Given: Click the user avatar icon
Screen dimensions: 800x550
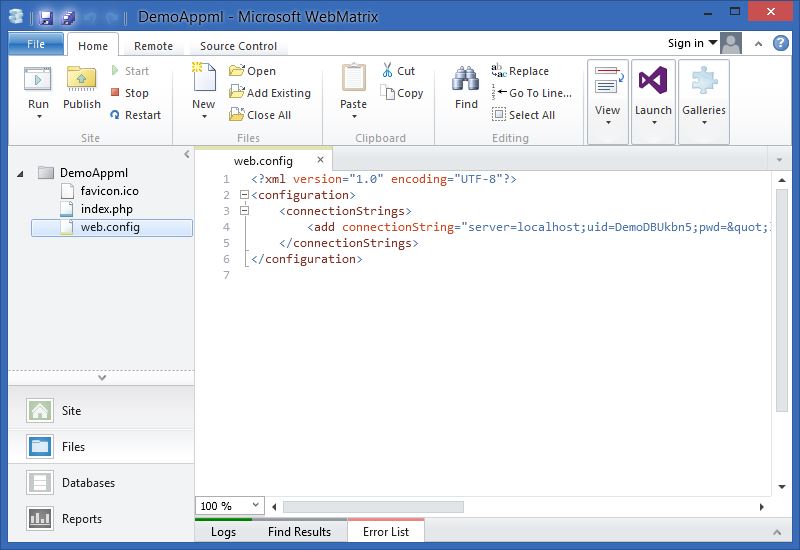Looking at the screenshot, I should pyautogui.click(x=731, y=43).
